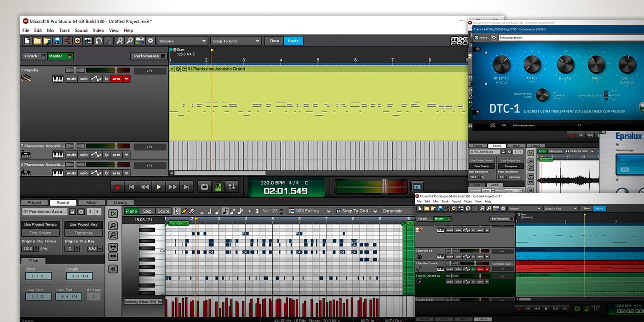
Task: Open the Velocity (Note ON) dropdown
Action: [144, 302]
